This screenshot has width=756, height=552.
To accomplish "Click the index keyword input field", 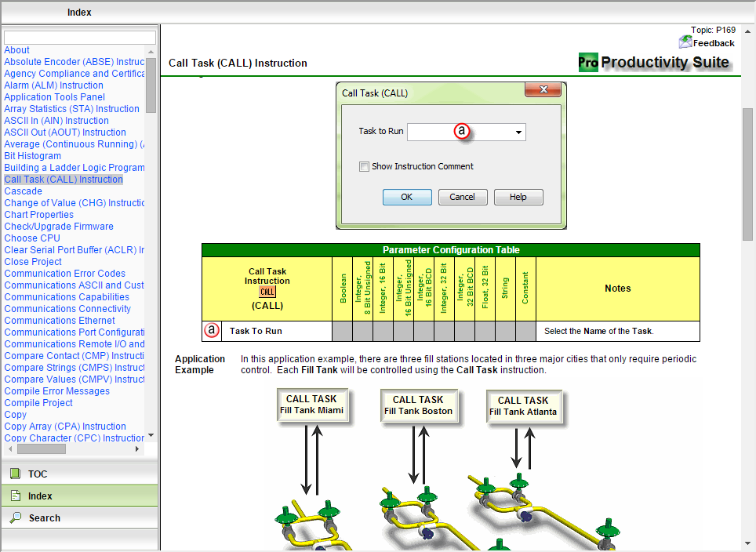I will click(x=80, y=38).
